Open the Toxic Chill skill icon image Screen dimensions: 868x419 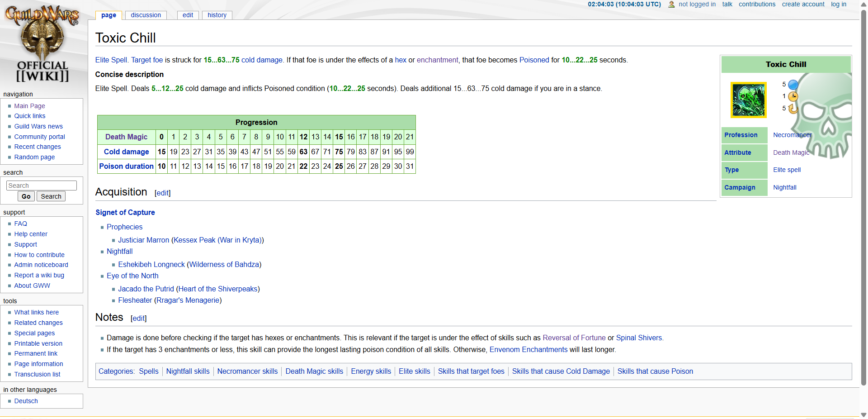tap(749, 100)
